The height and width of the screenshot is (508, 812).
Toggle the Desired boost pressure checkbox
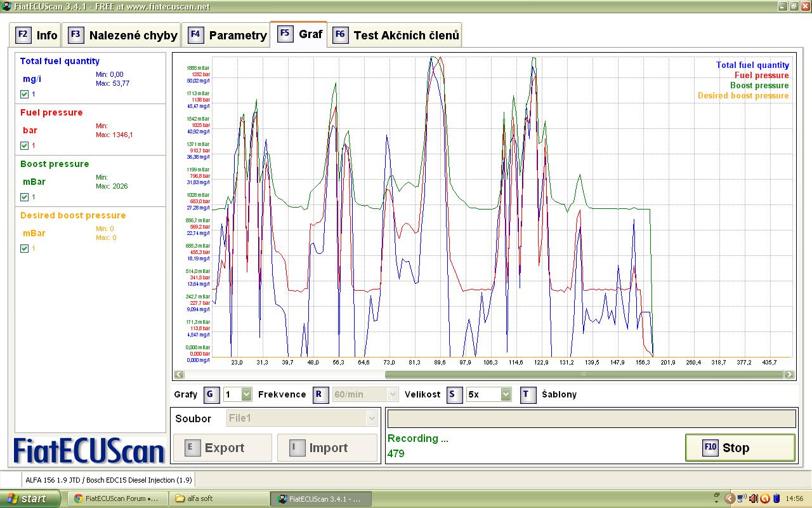pyautogui.click(x=24, y=248)
